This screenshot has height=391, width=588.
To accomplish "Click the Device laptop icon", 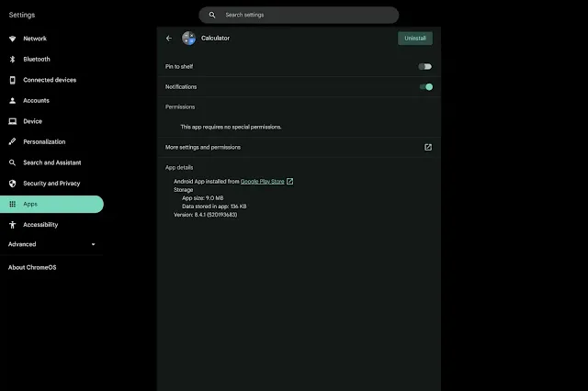I will (12, 121).
